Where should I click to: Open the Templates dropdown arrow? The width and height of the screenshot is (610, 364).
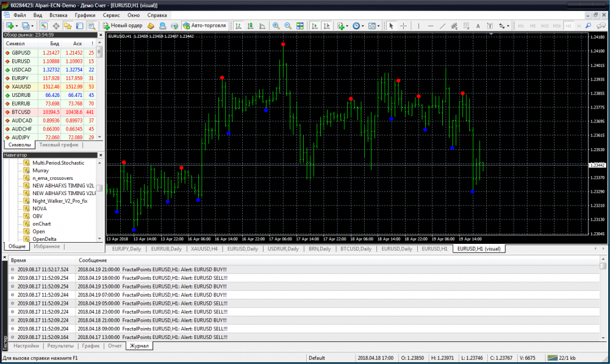pos(379,26)
